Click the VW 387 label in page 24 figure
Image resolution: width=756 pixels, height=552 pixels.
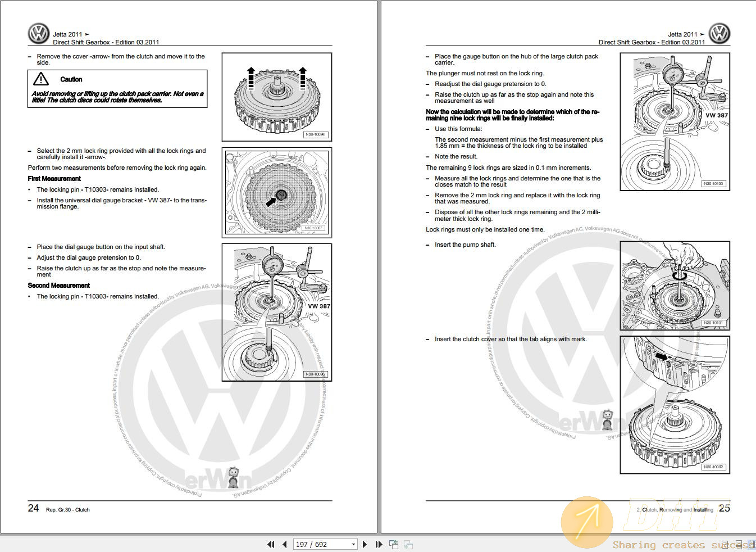click(319, 306)
